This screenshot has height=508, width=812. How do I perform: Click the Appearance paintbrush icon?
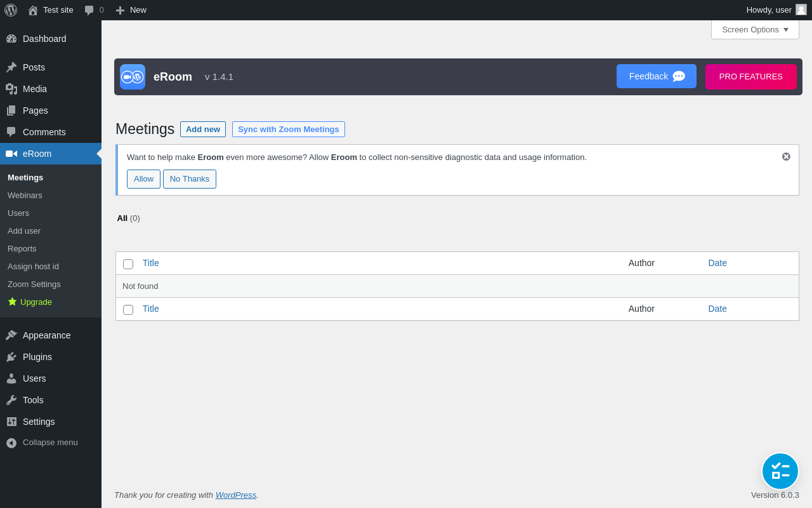click(x=11, y=335)
